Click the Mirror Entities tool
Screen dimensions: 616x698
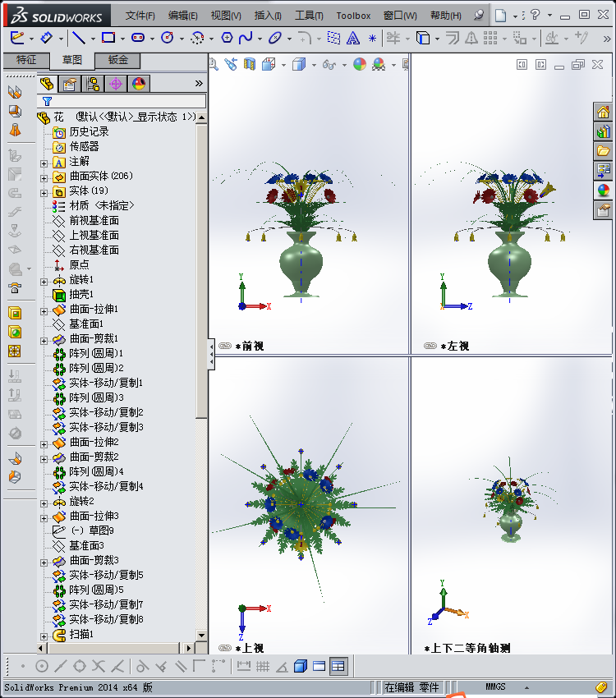tap(471, 39)
